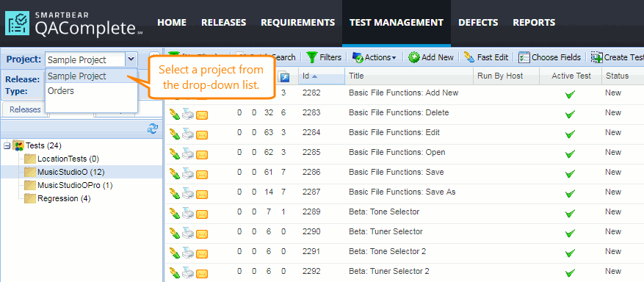The width and height of the screenshot is (644, 282).
Task: Email test 2284 with envelope icon
Action: pyautogui.click(x=202, y=134)
